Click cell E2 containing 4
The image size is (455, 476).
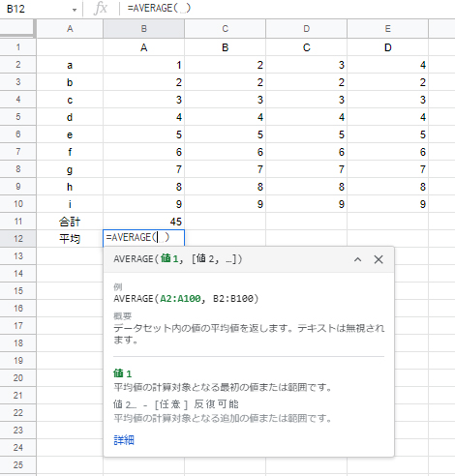pyautogui.click(x=388, y=65)
